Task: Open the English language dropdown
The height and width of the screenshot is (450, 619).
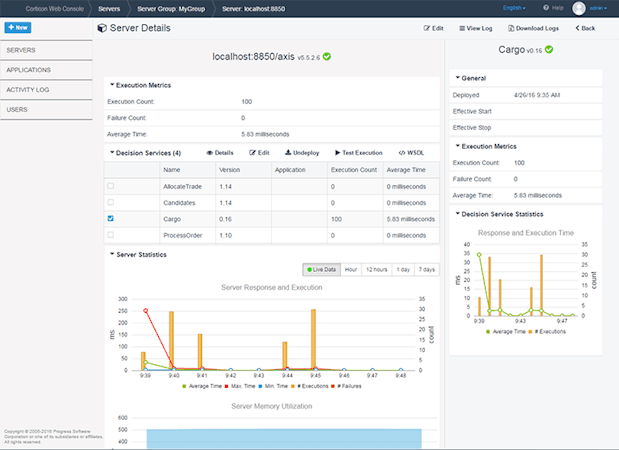Action: [x=514, y=8]
